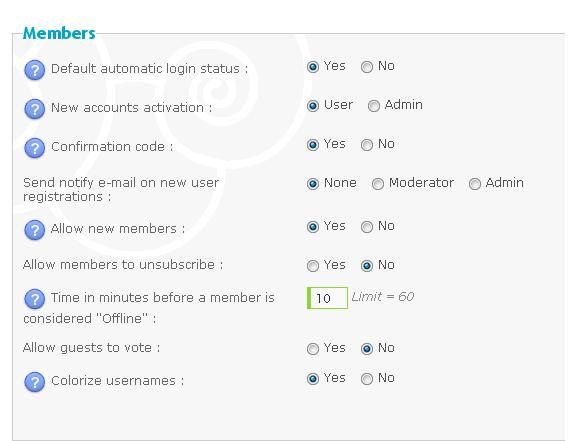Image resolution: width=568 pixels, height=441 pixels.
Task: Choose No for Colorize usernames
Action: (367, 379)
